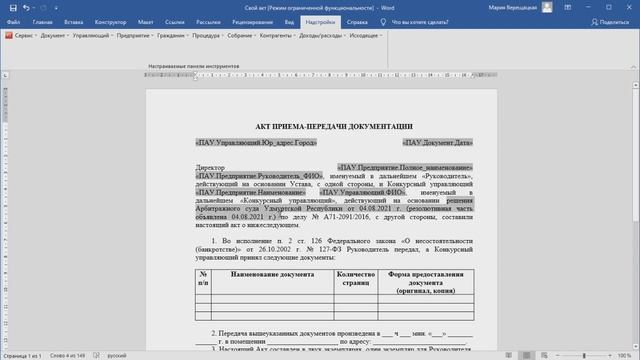Expand the Документ add-in menu
This screenshot has height=360, width=640.
[x=55, y=36]
